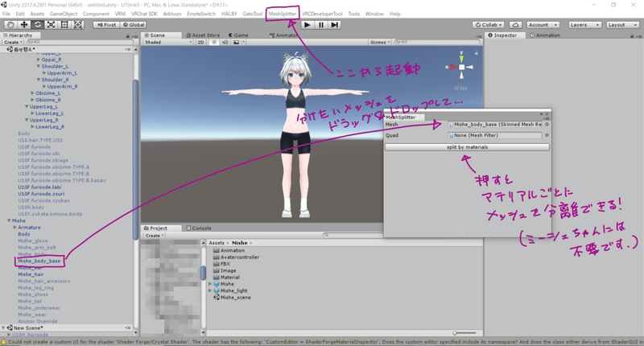Collapse the Shoulder_R bone node

(x=39, y=80)
